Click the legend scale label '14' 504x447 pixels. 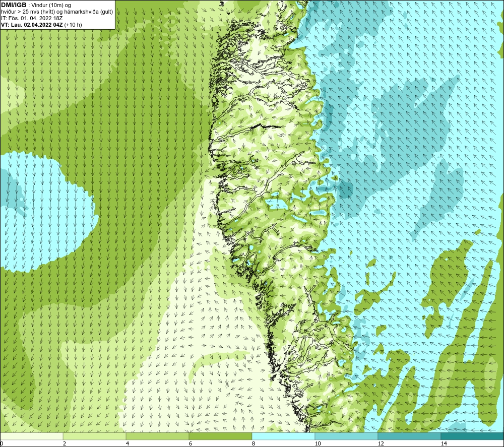[444, 444]
